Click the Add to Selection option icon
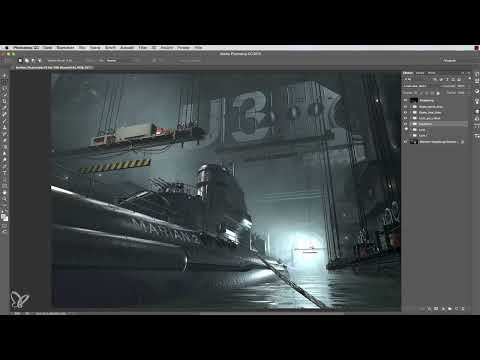480x360 pixels. point(27,60)
